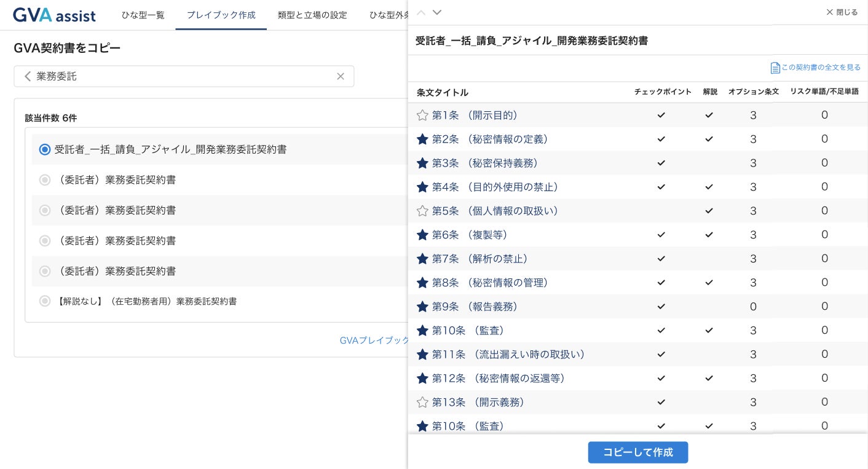
Task: Toggle star on 第5条（個人情報の取扱い）
Action: 422,211
